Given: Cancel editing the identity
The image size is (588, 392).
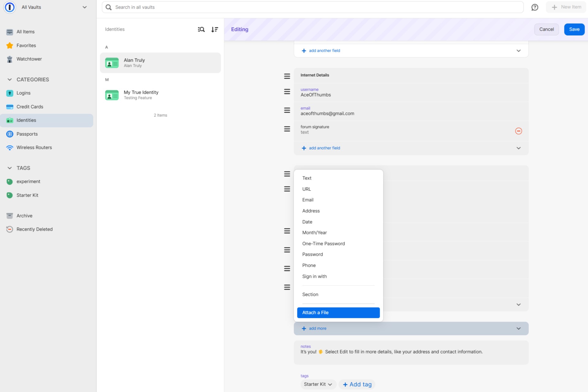Looking at the screenshot, I should pos(546,29).
